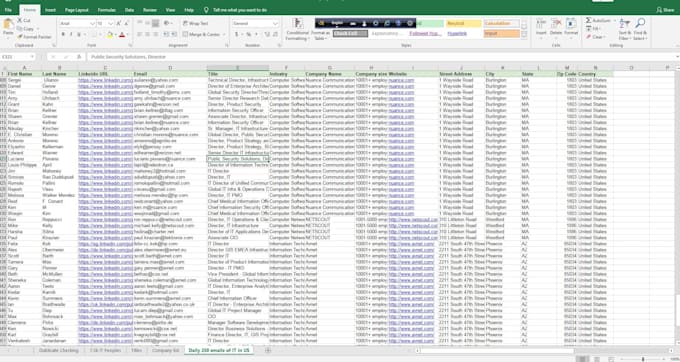Toggle Align Right for text
Viewport: 680px width, 362px height.
coord(155,34)
